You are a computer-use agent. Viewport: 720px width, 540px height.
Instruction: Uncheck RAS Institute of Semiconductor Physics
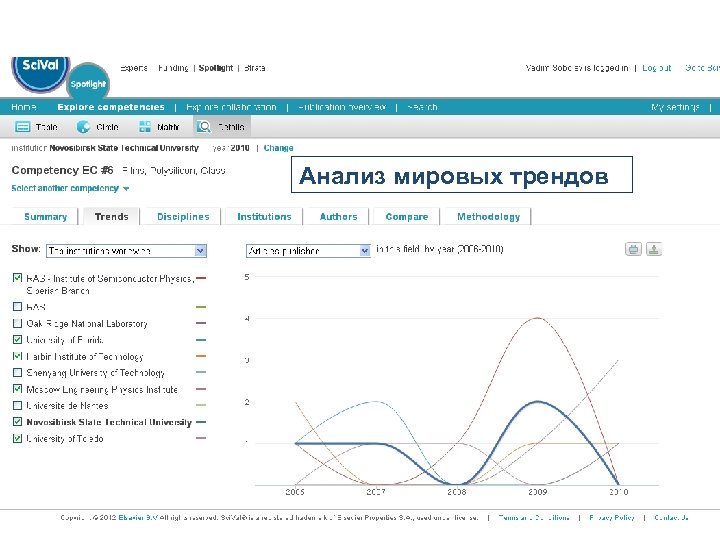[x=17, y=278]
